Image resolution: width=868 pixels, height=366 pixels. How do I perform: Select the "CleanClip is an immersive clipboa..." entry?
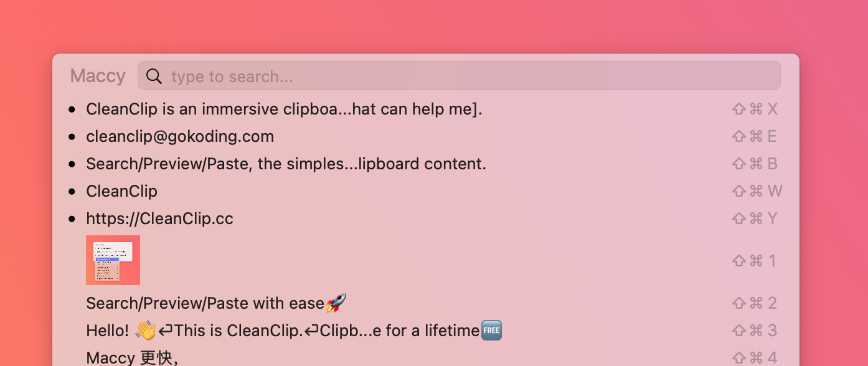[x=284, y=109]
